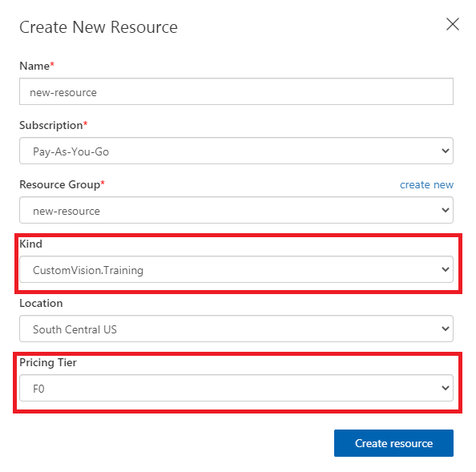Click the chevron arrow in the Kind box

coord(446,269)
